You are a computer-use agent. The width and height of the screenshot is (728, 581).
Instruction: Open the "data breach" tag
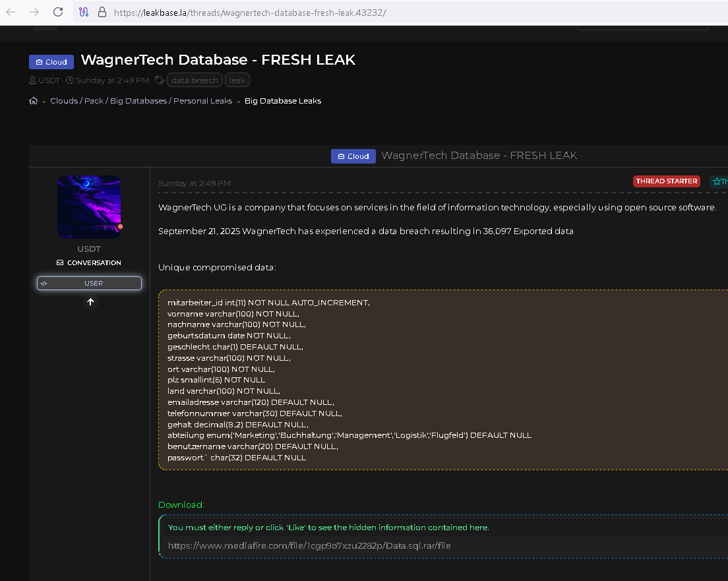pyautogui.click(x=195, y=80)
